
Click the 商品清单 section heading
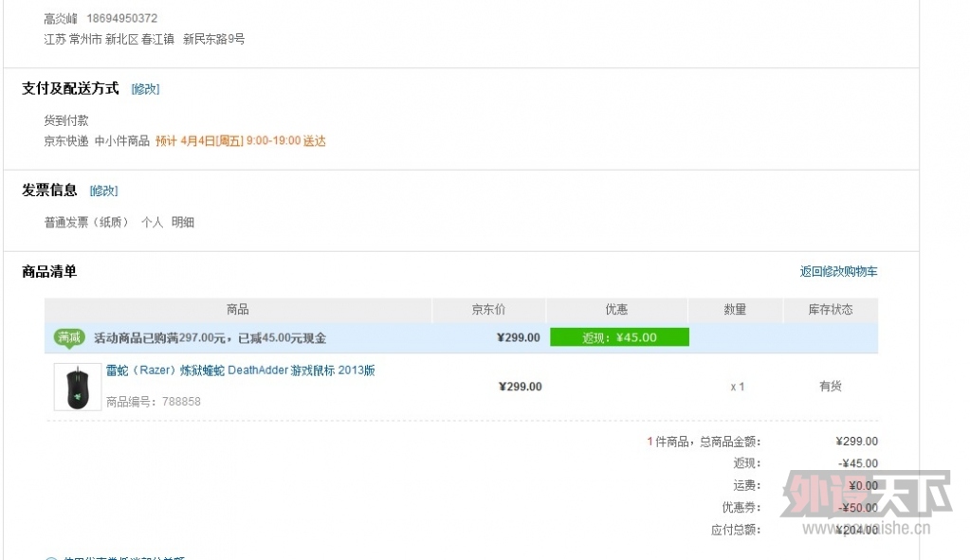(49, 271)
